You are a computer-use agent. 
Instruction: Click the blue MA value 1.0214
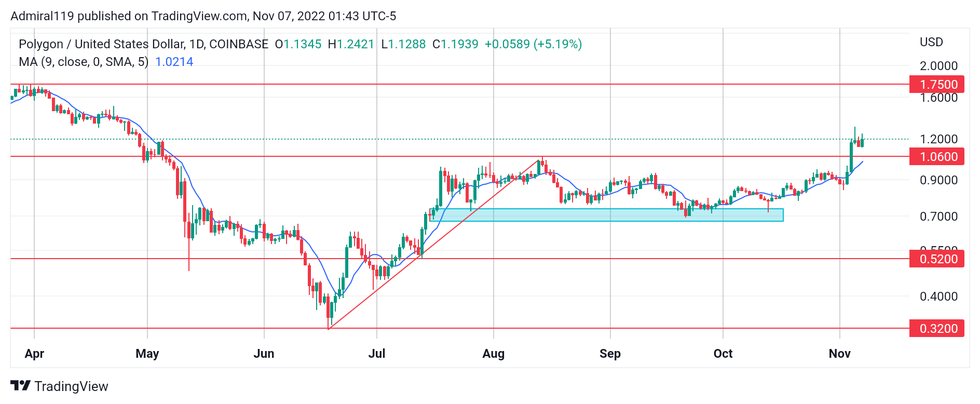coord(174,62)
